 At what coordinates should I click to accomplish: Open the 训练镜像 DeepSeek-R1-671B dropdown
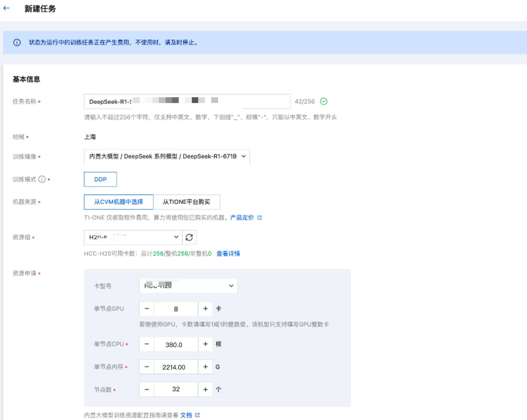click(167, 156)
